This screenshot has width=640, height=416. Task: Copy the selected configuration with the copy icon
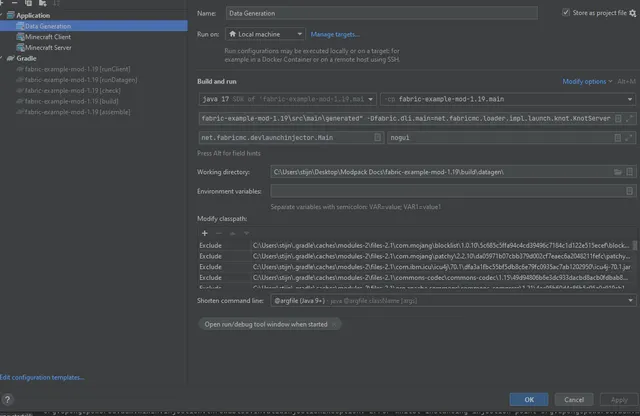click(28, 3)
